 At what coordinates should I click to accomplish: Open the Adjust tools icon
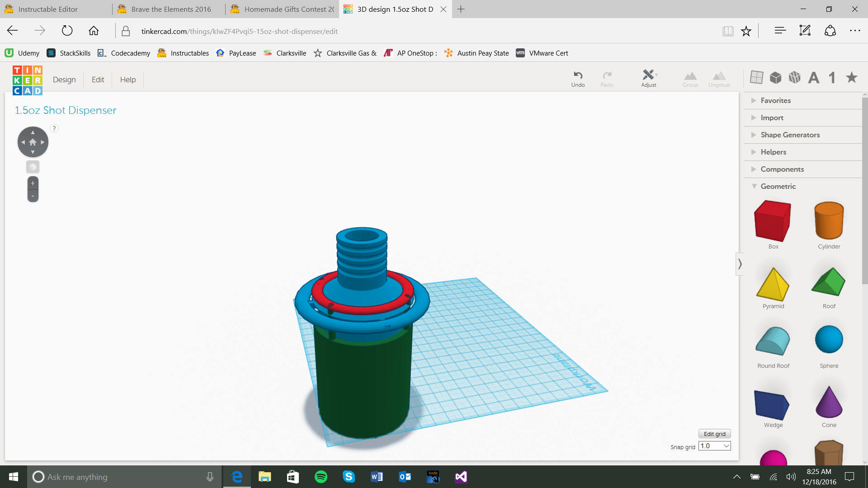(x=648, y=75)
